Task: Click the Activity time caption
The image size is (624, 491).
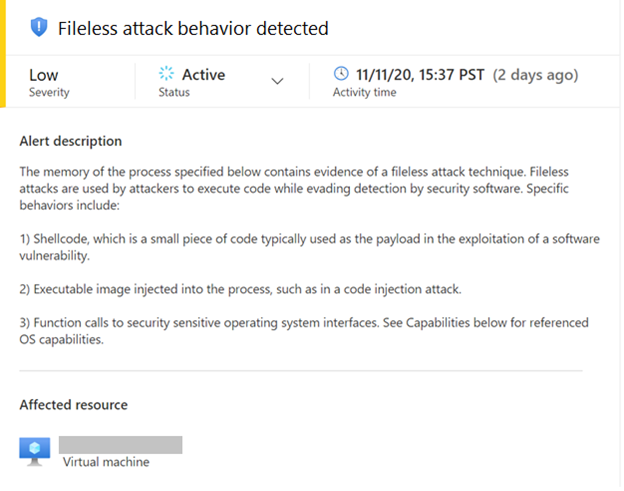Action: (x=365, y=92)
